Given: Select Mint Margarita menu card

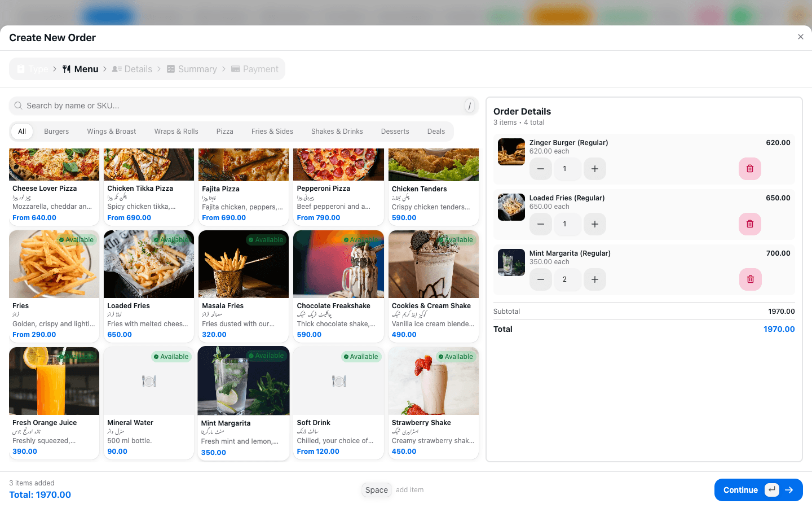Looking at the screenshot, I should click(244, 404).
